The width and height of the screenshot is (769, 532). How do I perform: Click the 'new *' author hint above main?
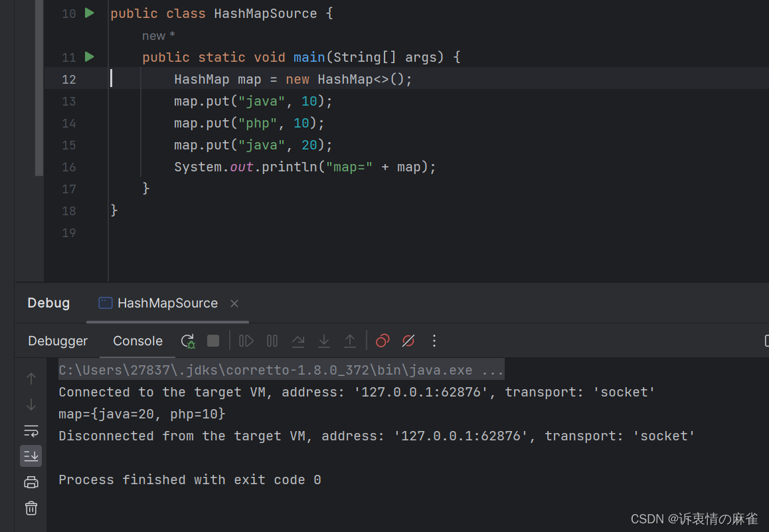(x=159, y=36)
